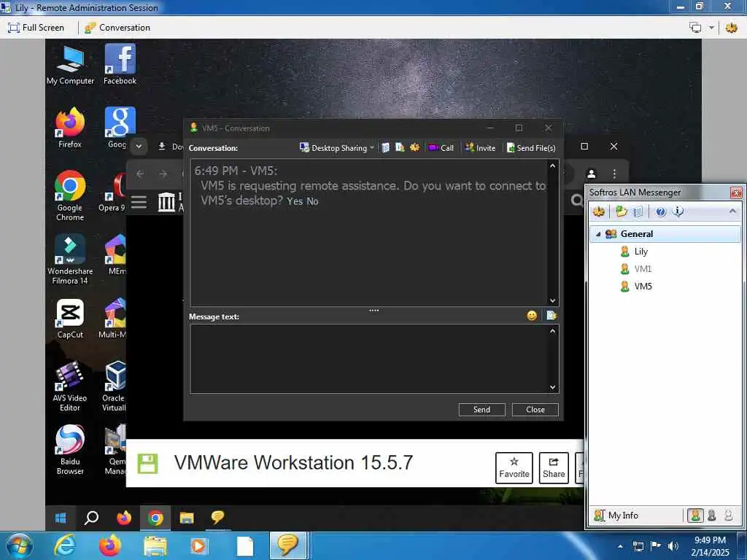
Task: Click the tab search chevron in Chrome
Action: [x=139, y=146]
